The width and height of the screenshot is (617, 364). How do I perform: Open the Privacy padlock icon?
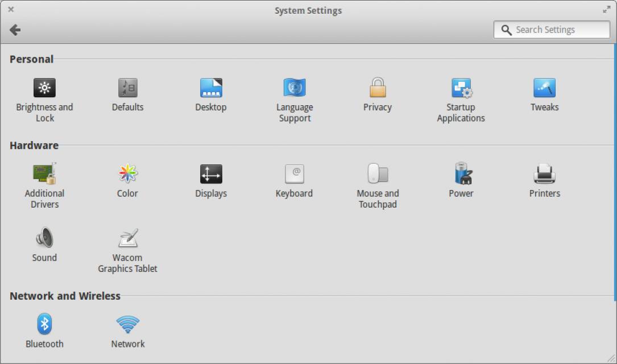click(x=378, y=88)
